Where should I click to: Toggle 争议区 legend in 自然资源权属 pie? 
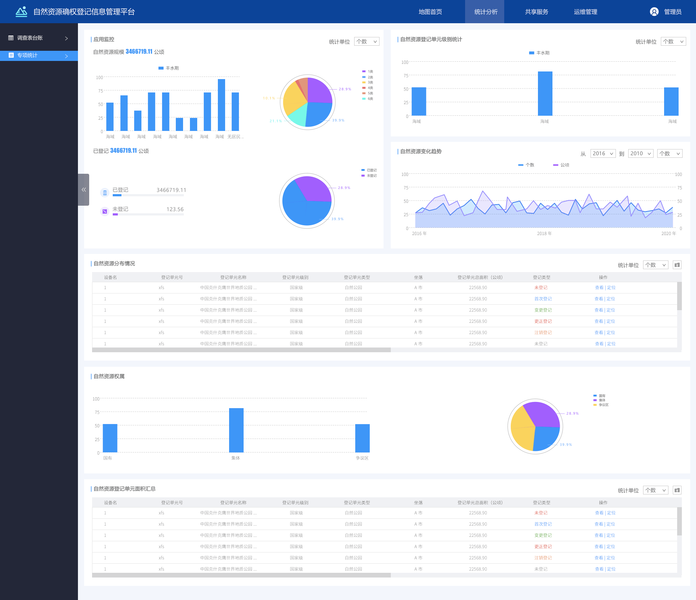pyautogui.click(x=601, y=405)
